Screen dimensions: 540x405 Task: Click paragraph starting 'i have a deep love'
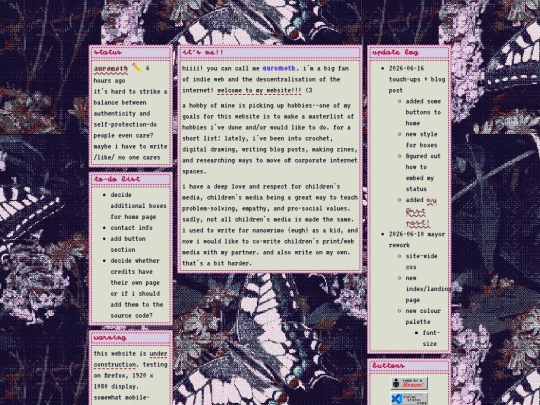[270, 225]
